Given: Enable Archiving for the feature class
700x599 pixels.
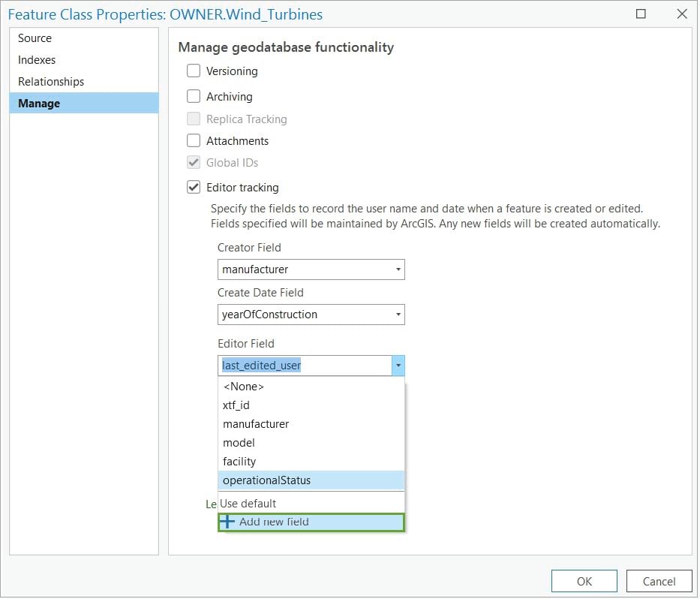Looking at the screenshot, I should (x=194, y=96).
